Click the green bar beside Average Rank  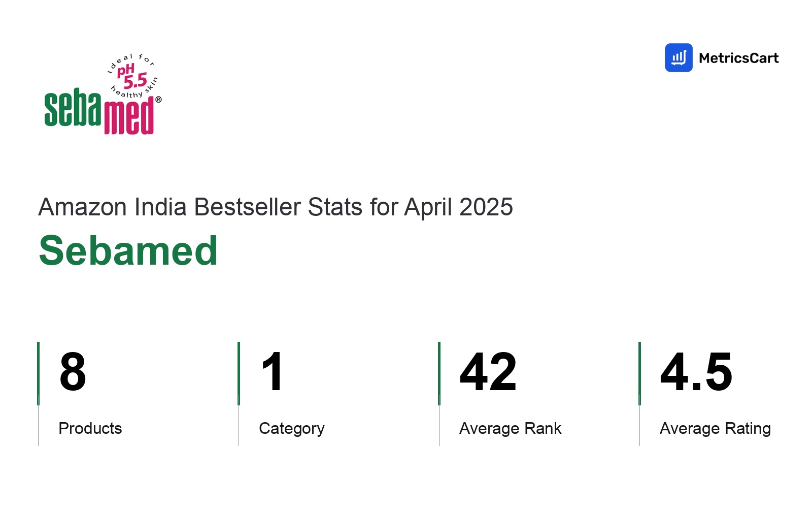439,373
